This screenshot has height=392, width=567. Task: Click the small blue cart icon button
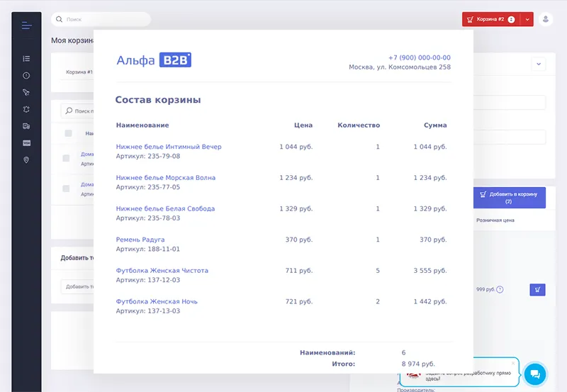click(x=537, y=289)
